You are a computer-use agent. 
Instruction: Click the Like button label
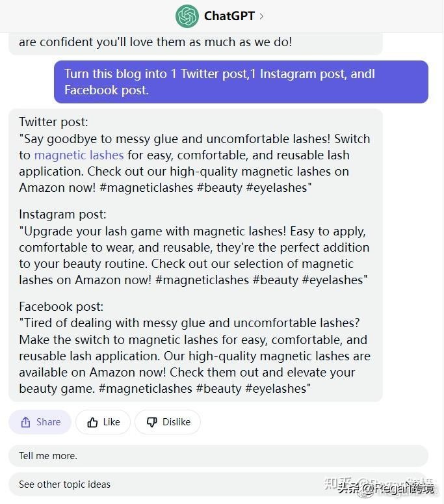112,422
